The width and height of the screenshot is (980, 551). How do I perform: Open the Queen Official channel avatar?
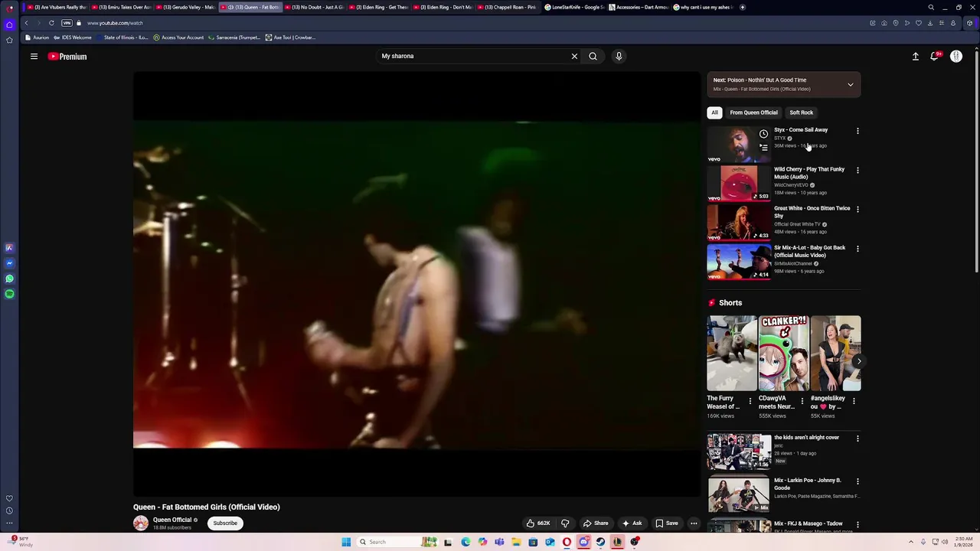pos(141,523)
